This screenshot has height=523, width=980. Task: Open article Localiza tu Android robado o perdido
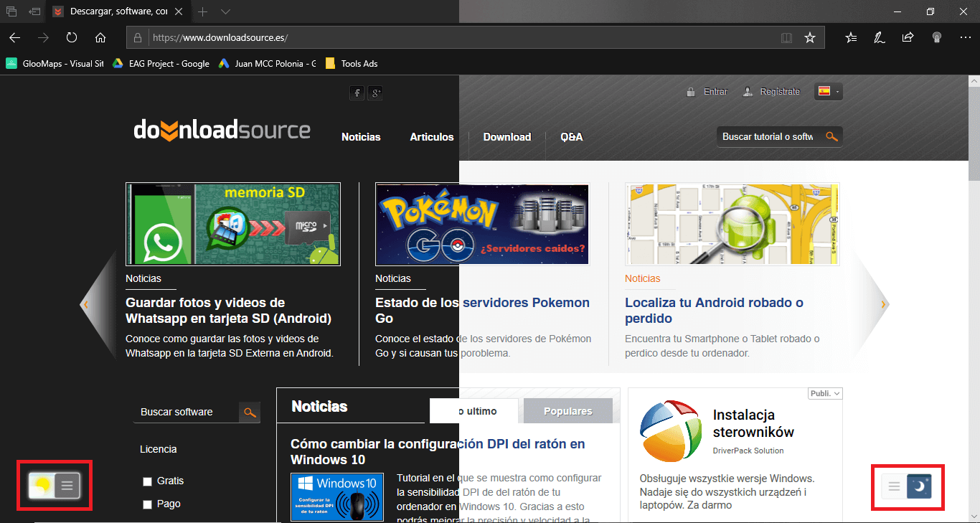coord(714,310)
